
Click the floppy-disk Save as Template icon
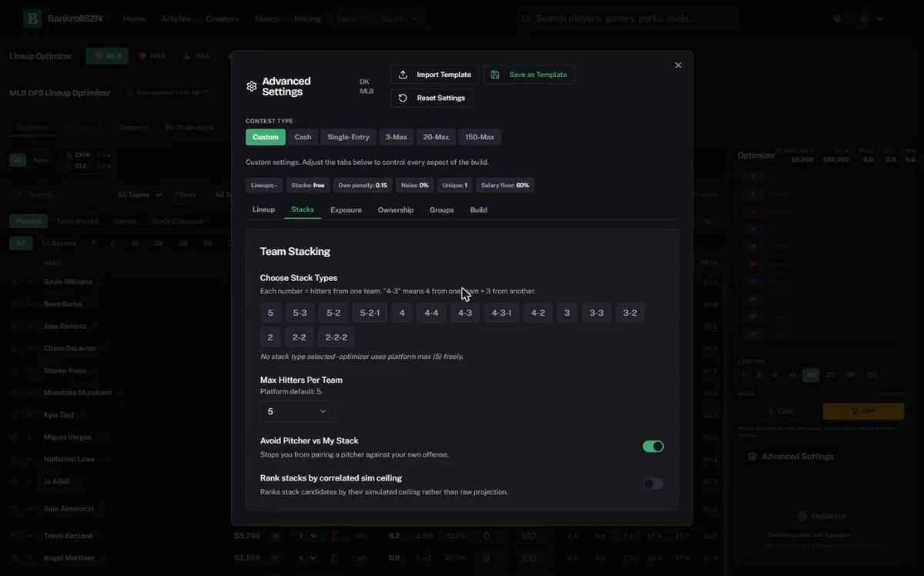tap(495, 75)
